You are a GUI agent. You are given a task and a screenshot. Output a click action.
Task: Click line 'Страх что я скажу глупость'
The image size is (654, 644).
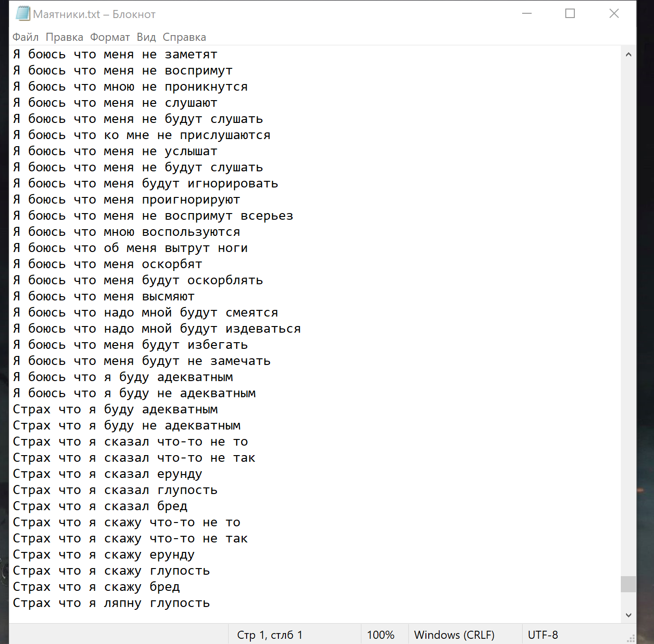click(x=111, y=571)
